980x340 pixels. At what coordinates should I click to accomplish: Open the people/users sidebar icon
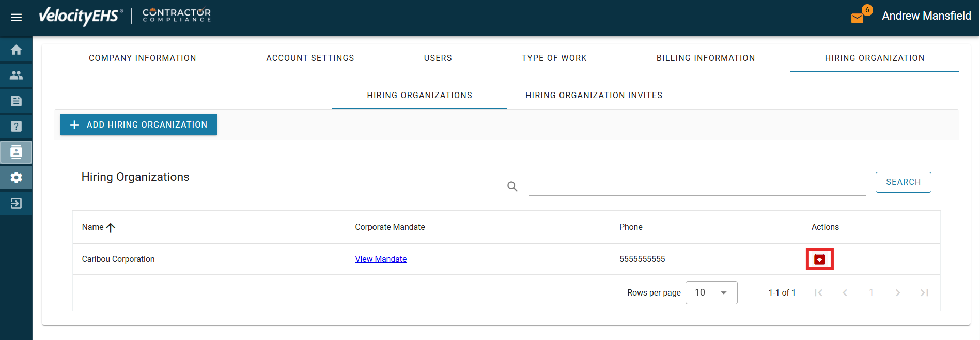(x=16, y=75)
